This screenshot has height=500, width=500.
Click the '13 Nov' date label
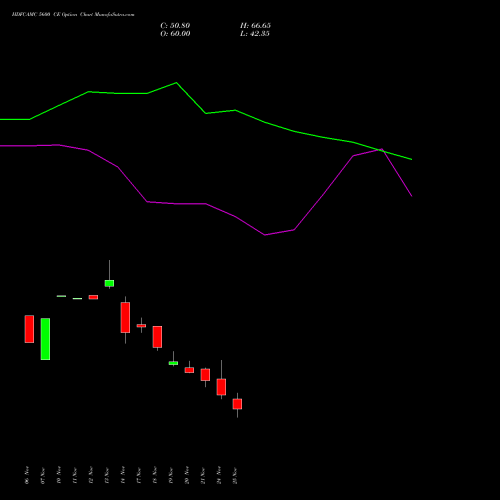107,475
